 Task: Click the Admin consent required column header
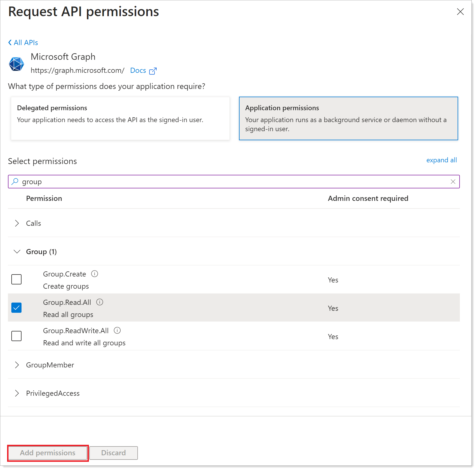point(368,198)
